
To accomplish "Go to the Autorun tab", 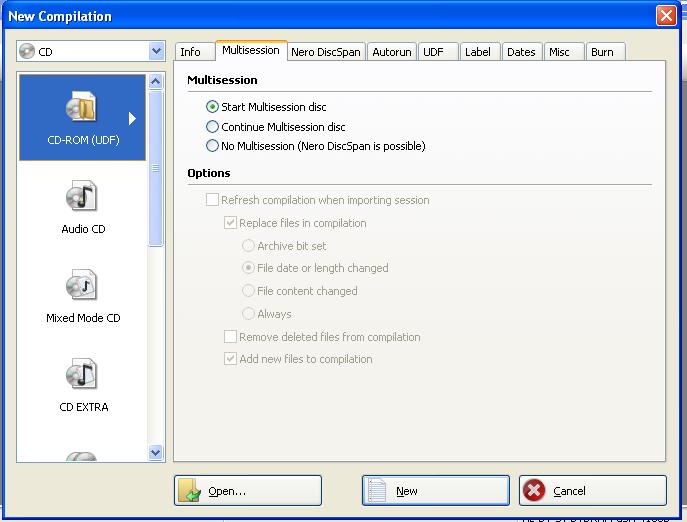I will (x=391, y=52).
